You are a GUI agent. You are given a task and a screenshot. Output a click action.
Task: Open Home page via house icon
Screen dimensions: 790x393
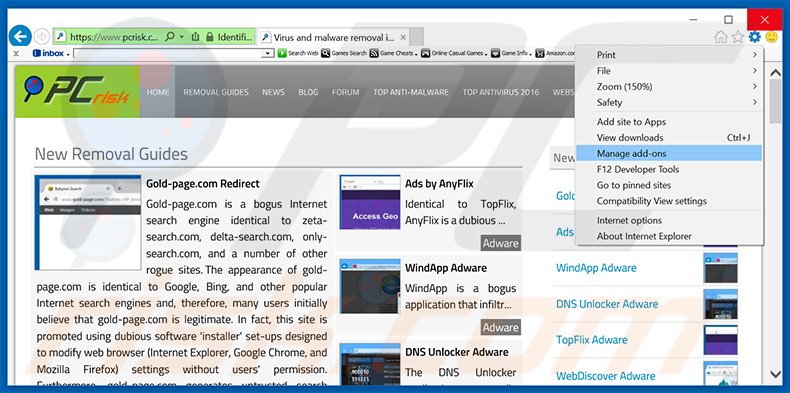click(721, 37)
